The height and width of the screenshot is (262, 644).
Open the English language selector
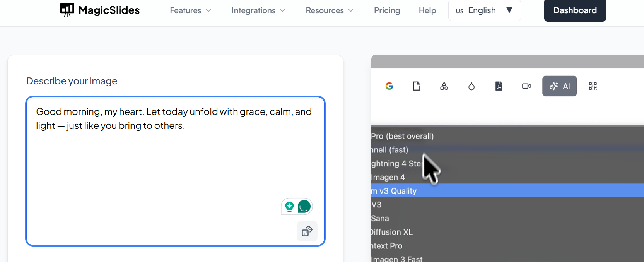pyautogui.click(x=484, y=10)
